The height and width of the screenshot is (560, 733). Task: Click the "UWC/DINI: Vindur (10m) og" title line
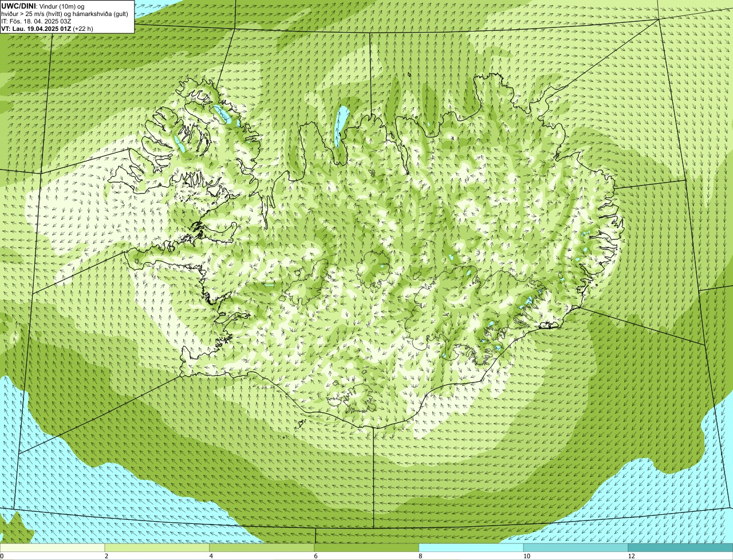(43, 6)
